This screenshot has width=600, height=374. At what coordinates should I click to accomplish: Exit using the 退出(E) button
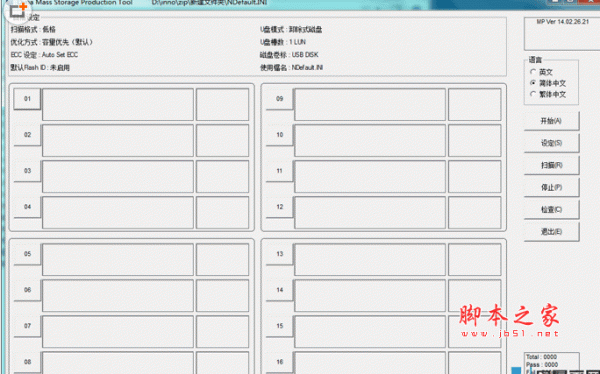point(551,232)
